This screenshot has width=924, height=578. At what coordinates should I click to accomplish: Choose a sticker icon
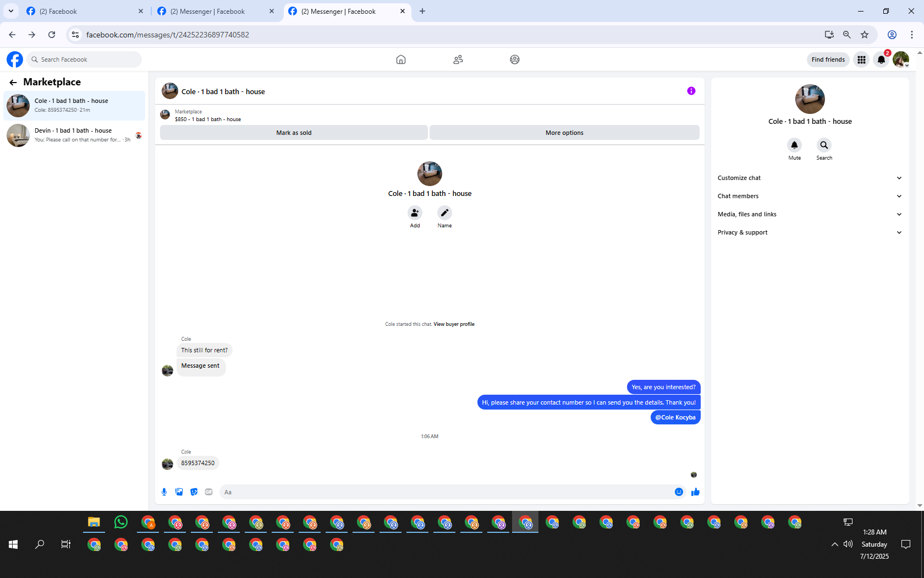(194, 492)
